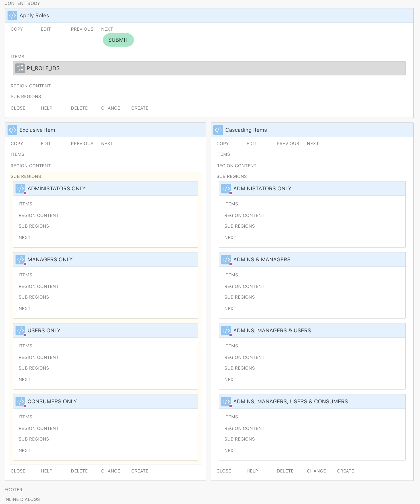This screenshot has height=504, width=420.
Task: Click the ADMINS & MANAGERS region icon
Action: coord(226,260)
